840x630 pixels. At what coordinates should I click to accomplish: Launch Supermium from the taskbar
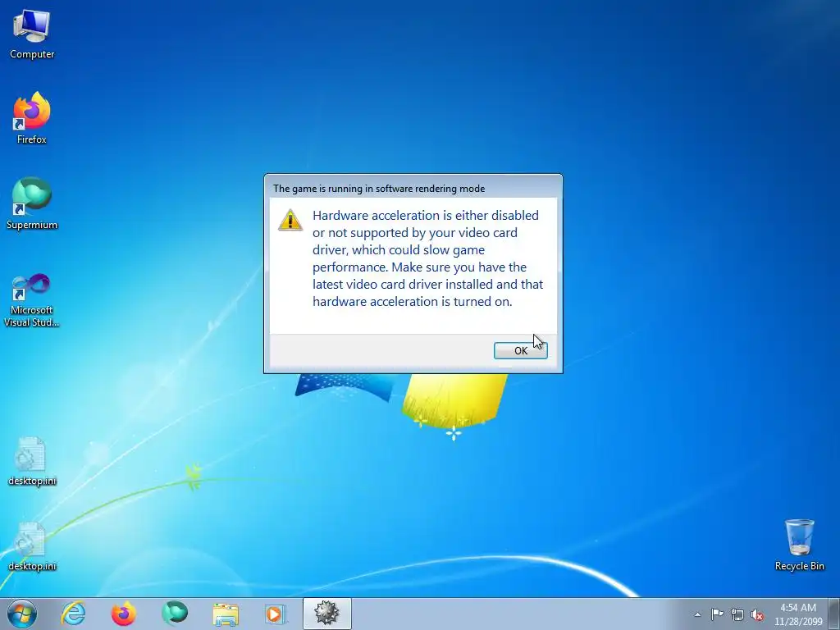click(x=174, y=614)
